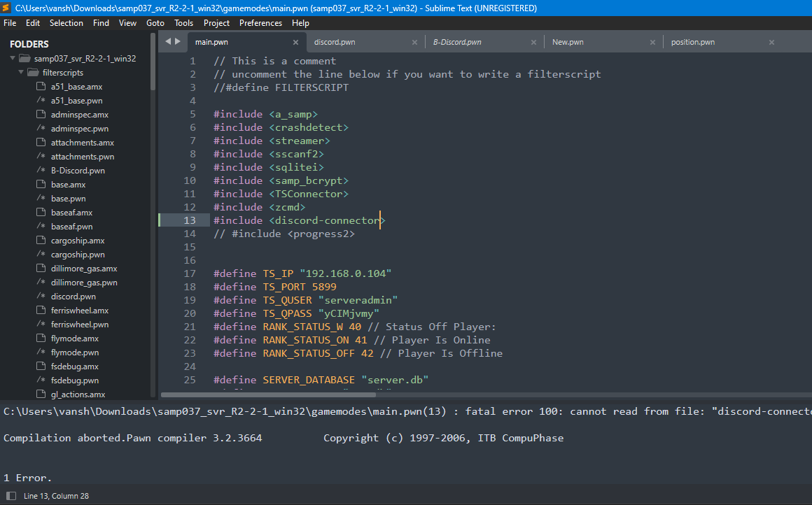The width and height of the screenshot is (812, 505).
Task: Open attachments.amx in sidebar
Action: (83, 142)
